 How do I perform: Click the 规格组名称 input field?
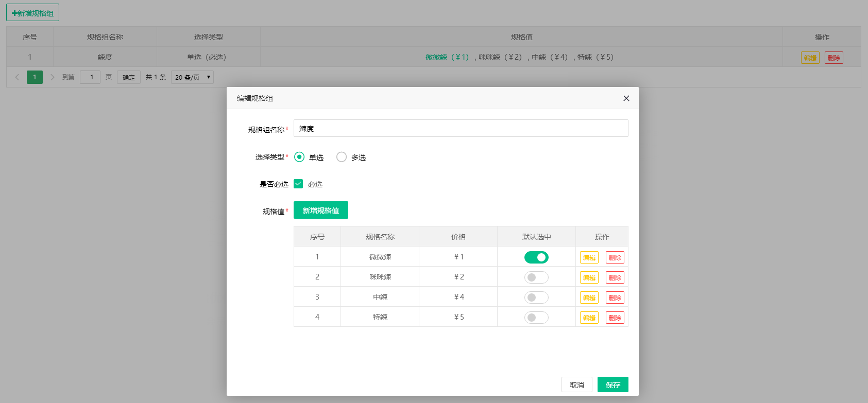point(461,128)
